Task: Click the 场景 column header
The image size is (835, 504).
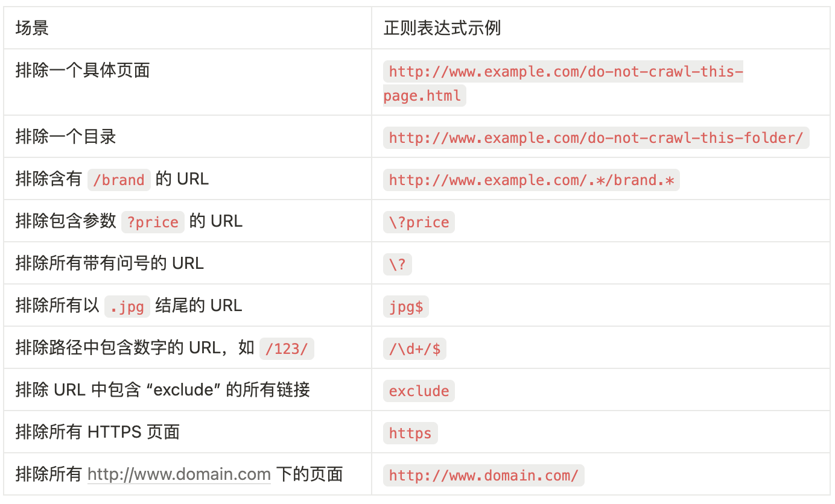Action: point(32,28)
